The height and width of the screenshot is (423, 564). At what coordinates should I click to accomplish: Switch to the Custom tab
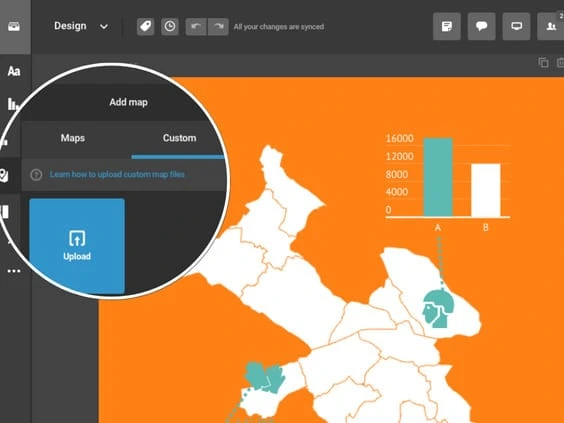pos(179,138)
